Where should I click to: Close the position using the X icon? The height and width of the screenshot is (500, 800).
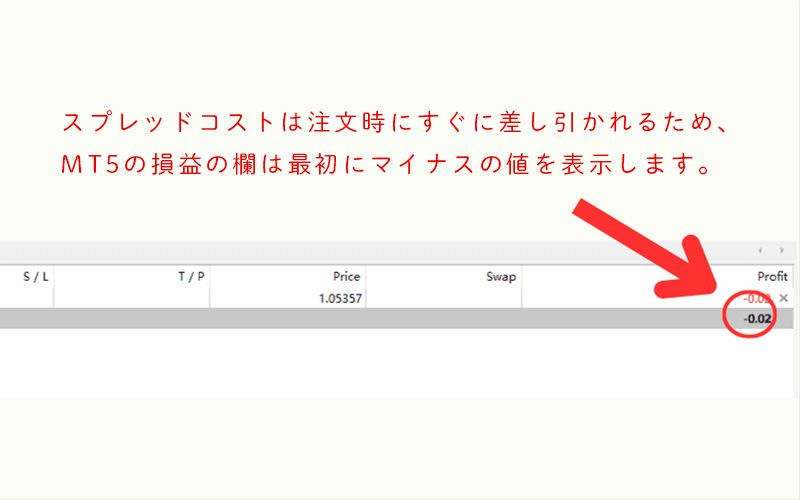(784, 298)
